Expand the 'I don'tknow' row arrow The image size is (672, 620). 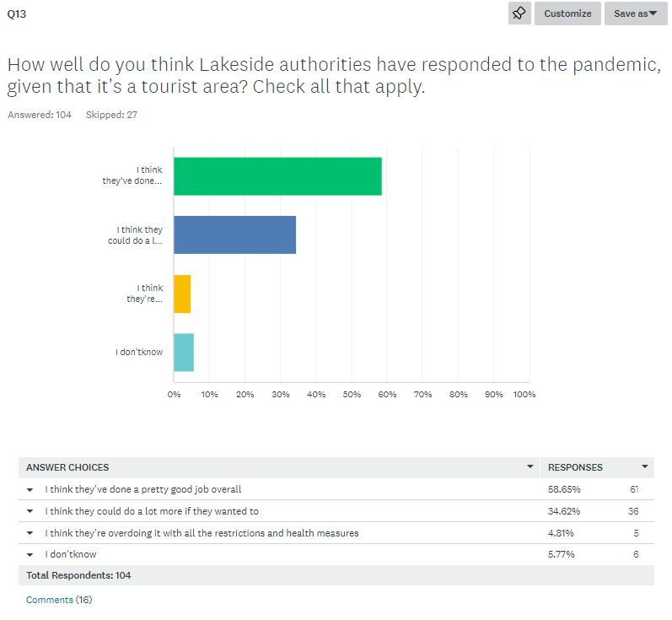30,555
